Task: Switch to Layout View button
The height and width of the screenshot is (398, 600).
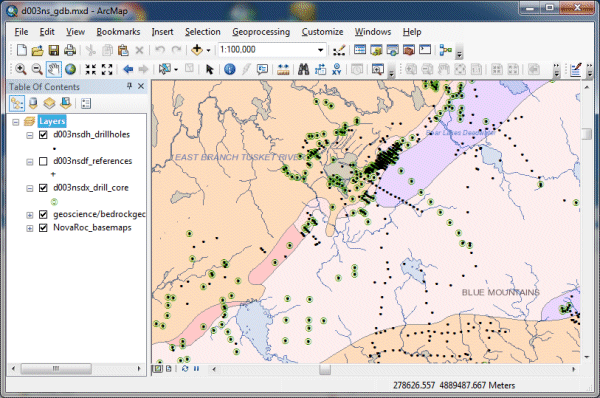Action: click(x=168, y=369)
